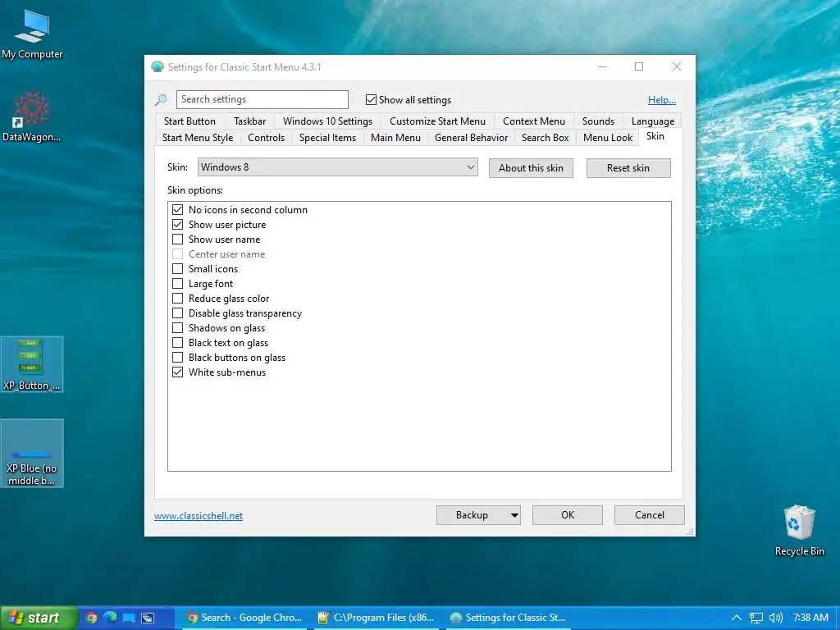Open General Behavior tab
The height and width of the screenshot is (630, 840).
pos(471,138)
